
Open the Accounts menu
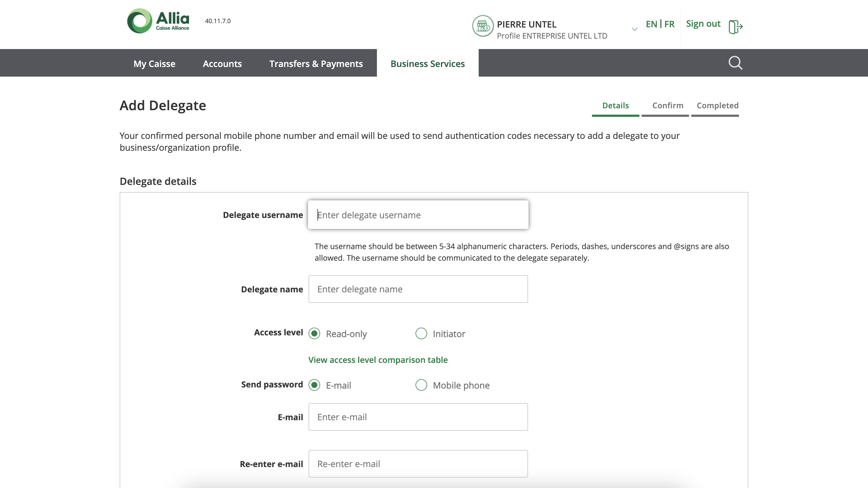[x=223, y=63]
